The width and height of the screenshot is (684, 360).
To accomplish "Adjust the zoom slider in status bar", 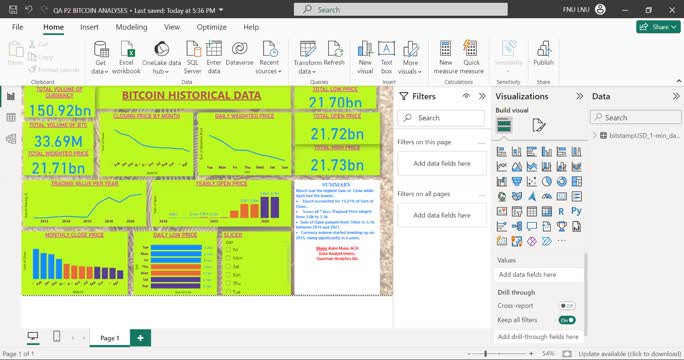I will point(485,353).
